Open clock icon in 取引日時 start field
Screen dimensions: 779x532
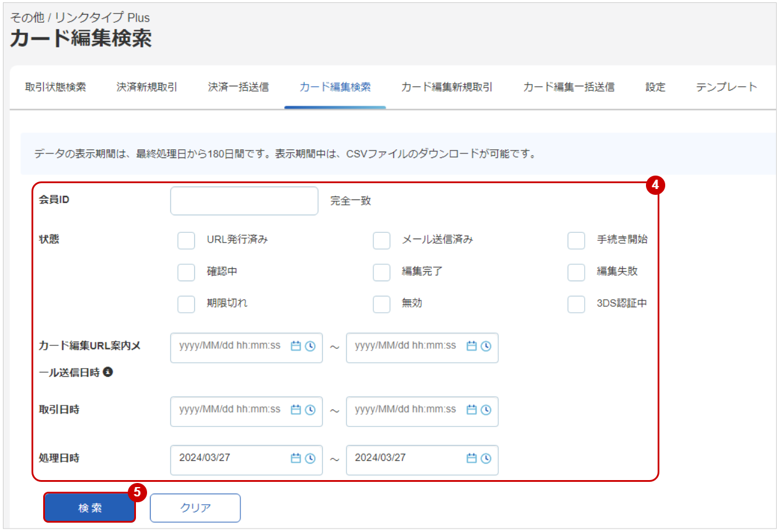[x=310, y=410]
